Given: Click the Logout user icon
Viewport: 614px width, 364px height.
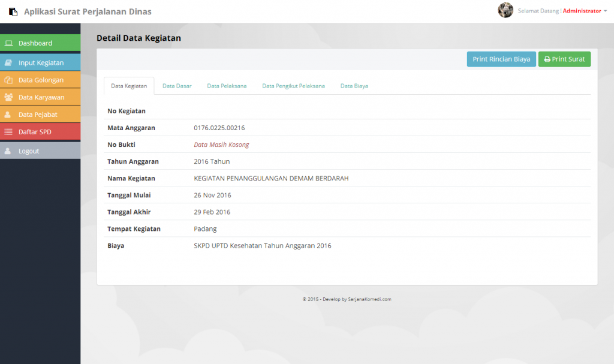Looking at the screenshot, I should 9,151.
